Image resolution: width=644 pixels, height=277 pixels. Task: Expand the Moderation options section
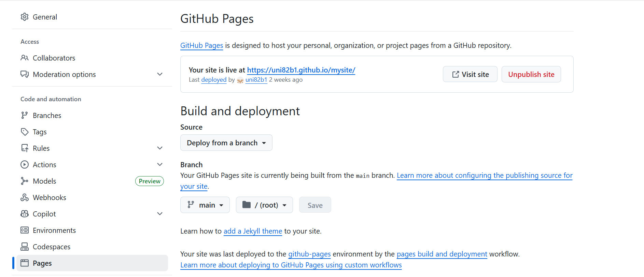pos(159,74)
